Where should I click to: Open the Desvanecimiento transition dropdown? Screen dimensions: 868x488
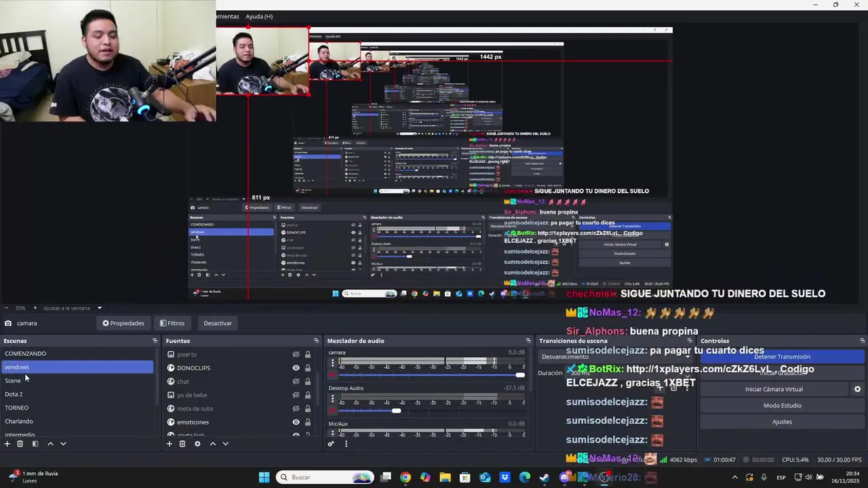[616, 357]
